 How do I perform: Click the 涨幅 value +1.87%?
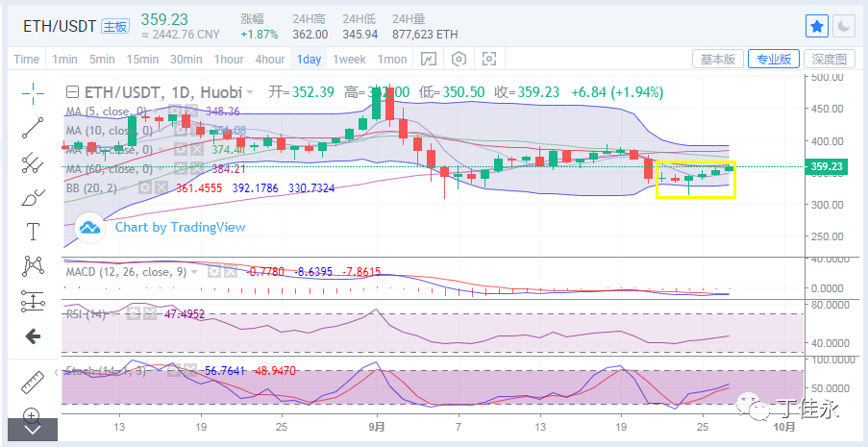point(260,35)
